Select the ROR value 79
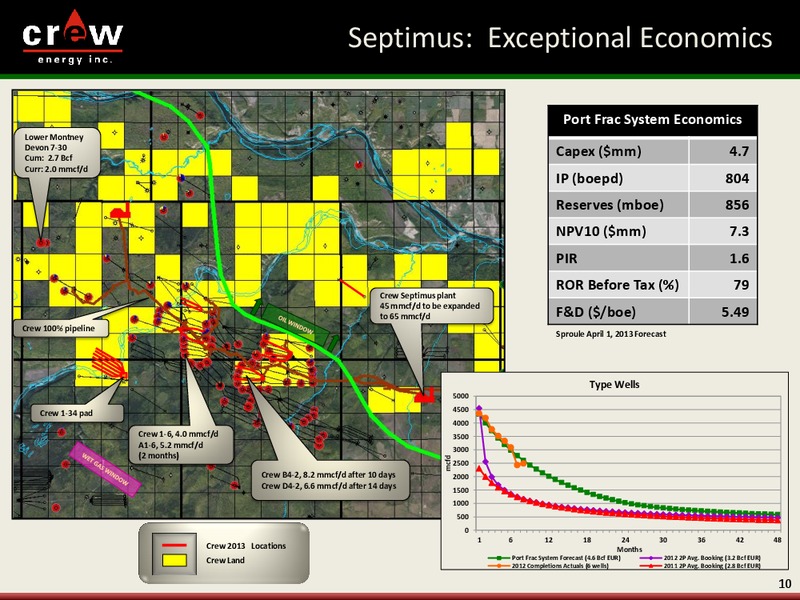 pos(741,285)
